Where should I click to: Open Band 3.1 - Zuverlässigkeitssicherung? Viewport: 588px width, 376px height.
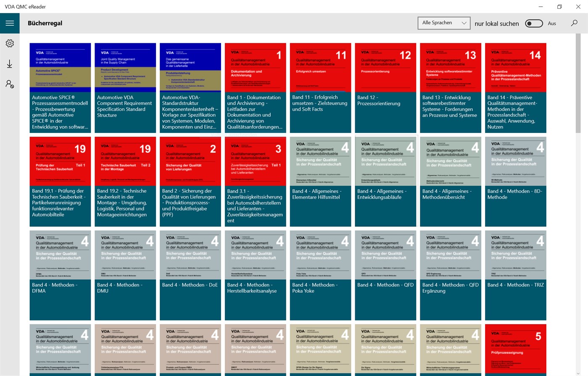(255, 181)
